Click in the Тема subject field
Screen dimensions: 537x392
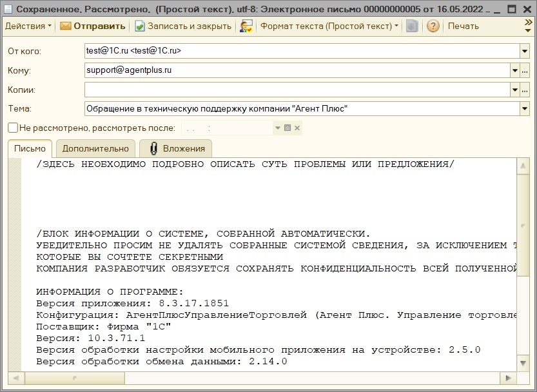(x=302, y=109)
